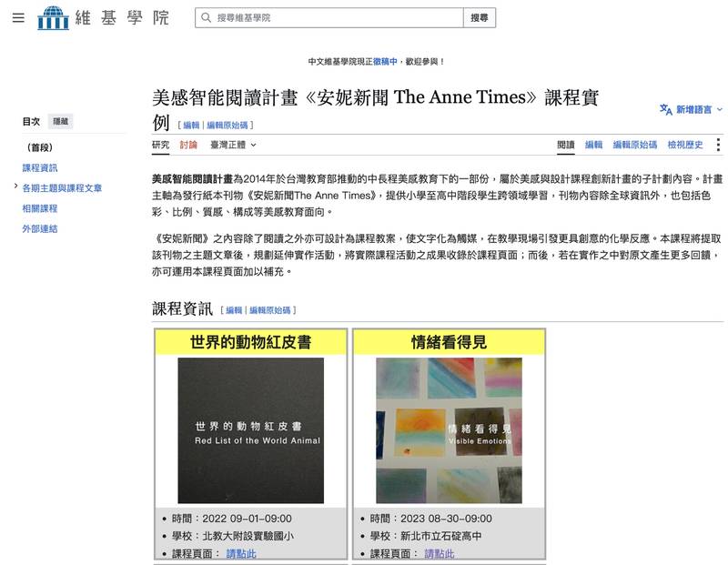728x565 pixels.
Task: Open 臺灣正體 language variant dropdown
Action: click(x=233, y=145)
